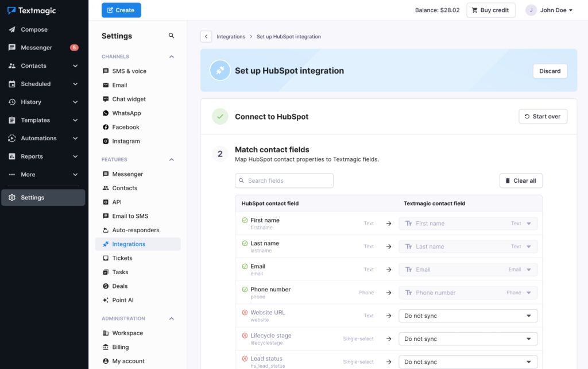
Task: Open the Lifecycle stage sync dropdown
Action: (467, 339)
